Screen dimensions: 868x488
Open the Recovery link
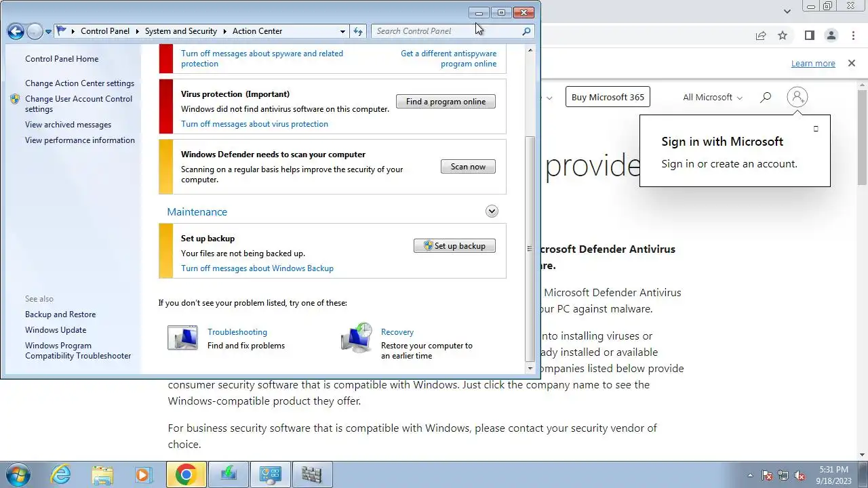[x=397, y=332]
